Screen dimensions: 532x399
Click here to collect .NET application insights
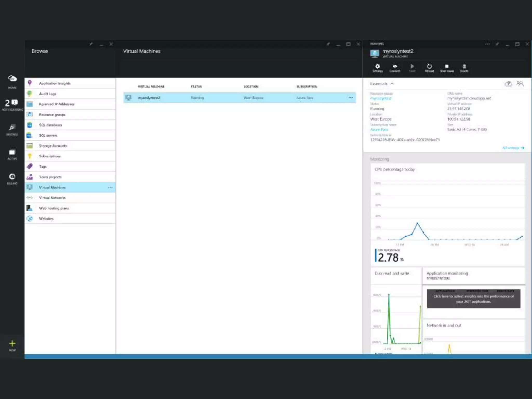pyautogui.click(x=473, y=299)
